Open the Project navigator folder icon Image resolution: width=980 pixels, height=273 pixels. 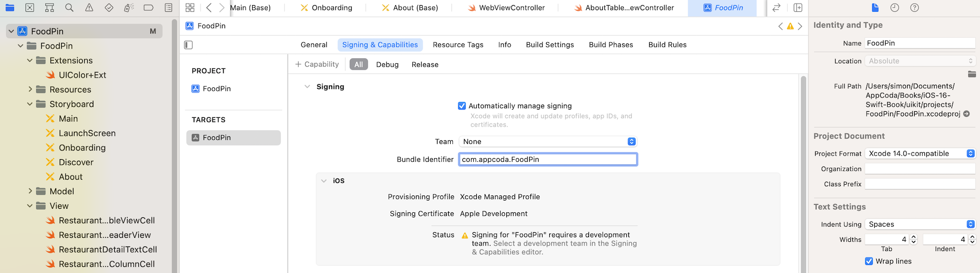10,8
